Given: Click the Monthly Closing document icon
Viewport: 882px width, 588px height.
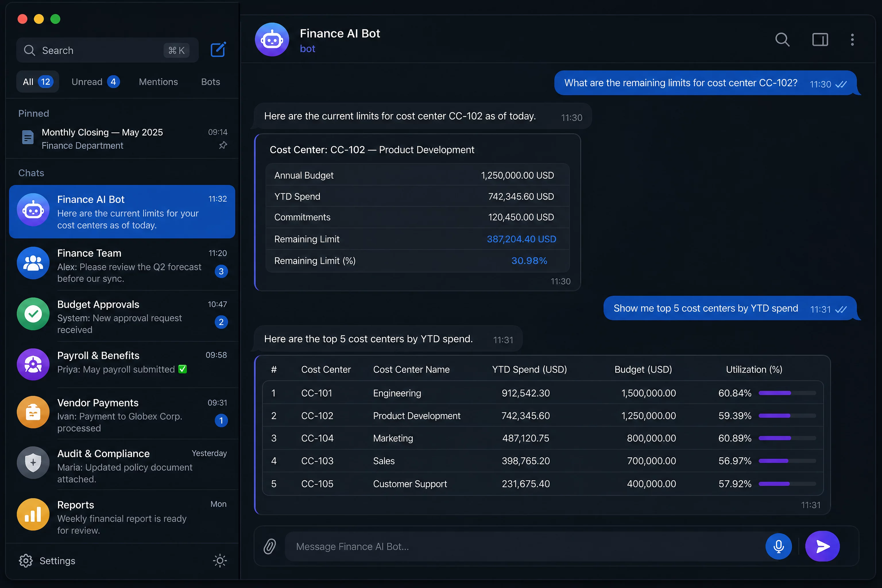Looking at the screenshot, I should click(x=28, y=138).
